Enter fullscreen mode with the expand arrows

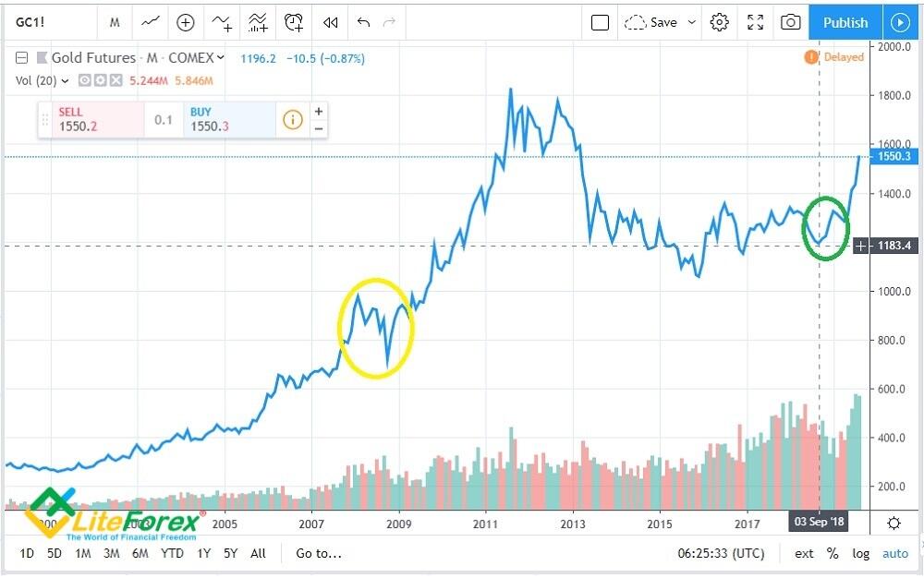[x=755, y=22]
